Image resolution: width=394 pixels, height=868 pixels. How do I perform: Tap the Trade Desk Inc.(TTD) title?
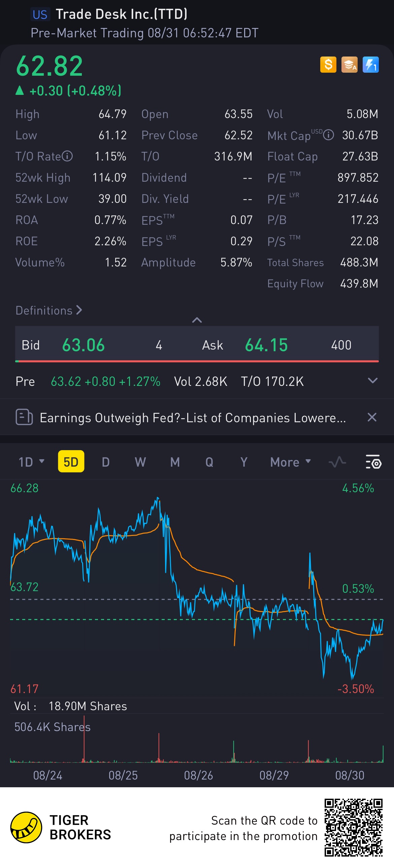pos(122,14)
